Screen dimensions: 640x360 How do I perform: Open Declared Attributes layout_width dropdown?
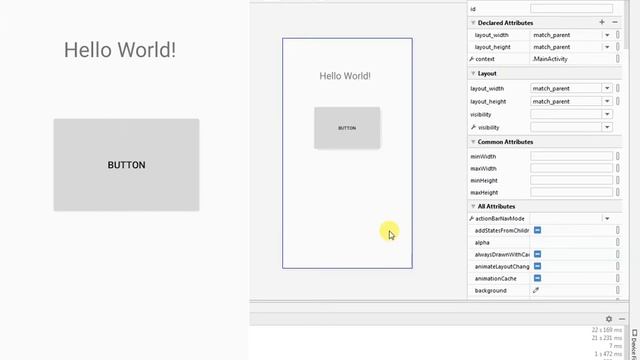tap(607, 35)
